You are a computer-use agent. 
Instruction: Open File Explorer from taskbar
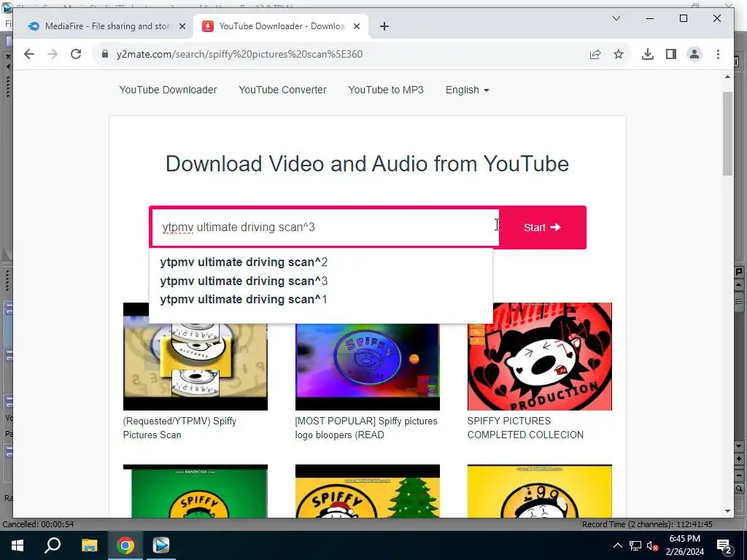click(89, 545)
